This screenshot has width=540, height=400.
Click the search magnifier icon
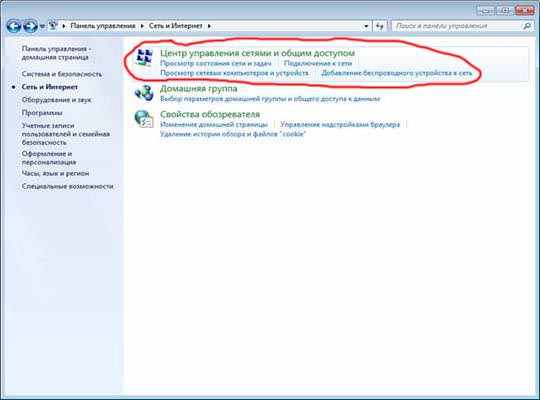coord(527,26)
